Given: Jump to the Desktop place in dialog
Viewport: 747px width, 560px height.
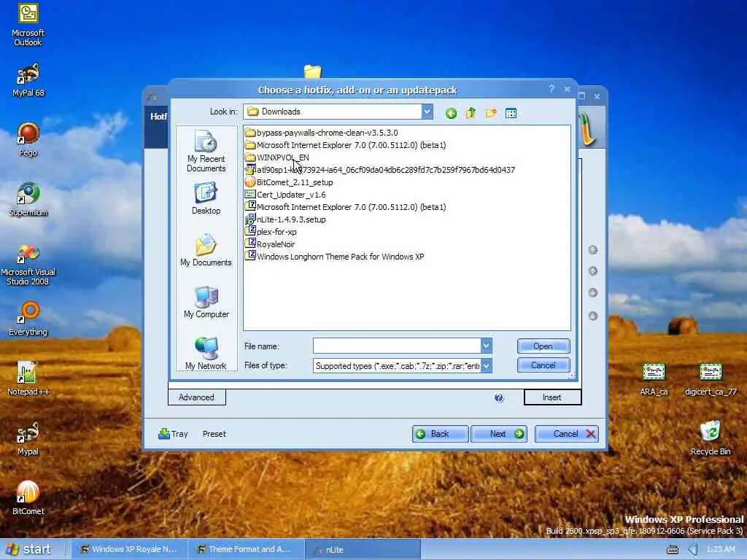Looking at the screenshot, I should (x=206, y=199).
